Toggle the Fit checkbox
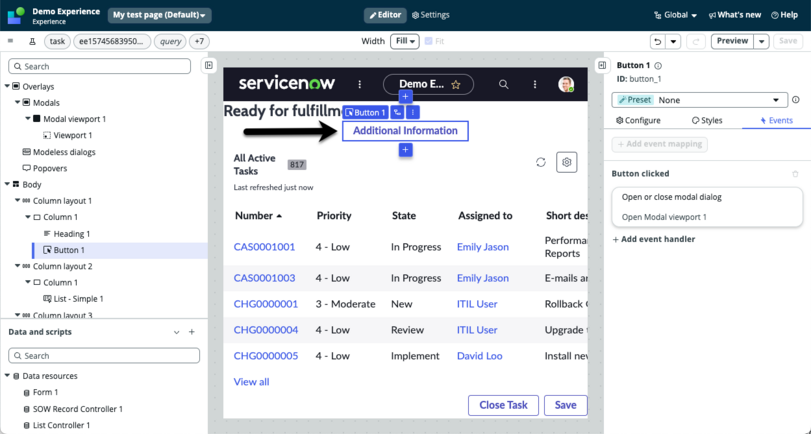811x434 pixels. click(428, 41)
